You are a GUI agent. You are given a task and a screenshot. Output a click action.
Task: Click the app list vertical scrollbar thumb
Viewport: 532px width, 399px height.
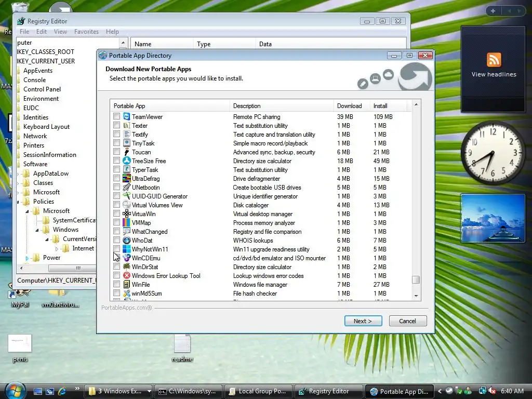(416, 280)
